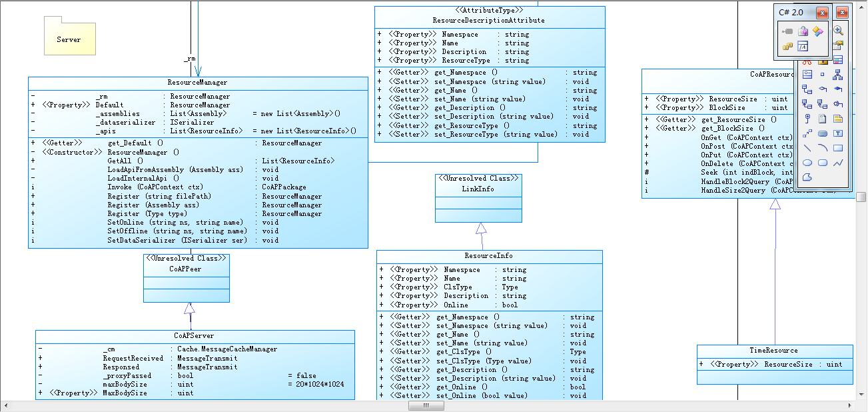Click the get_ResourceType getter row
This screenshot has width=868, height=412.
coord(490,125)
